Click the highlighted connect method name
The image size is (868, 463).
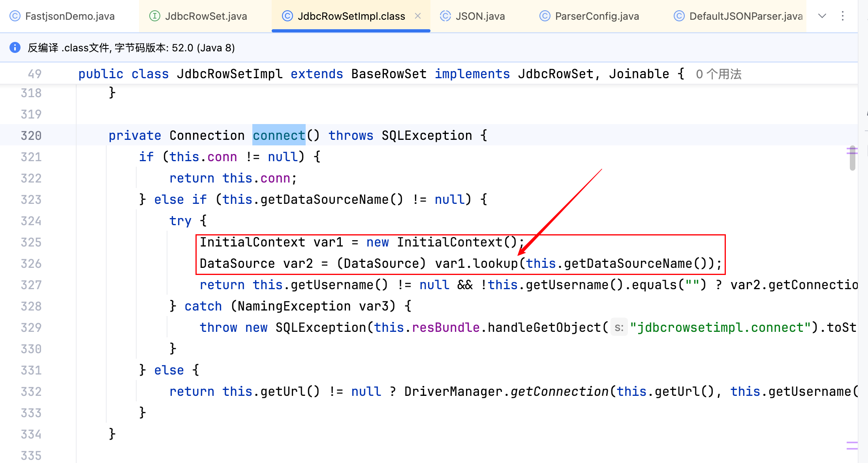tap(279, 136)
